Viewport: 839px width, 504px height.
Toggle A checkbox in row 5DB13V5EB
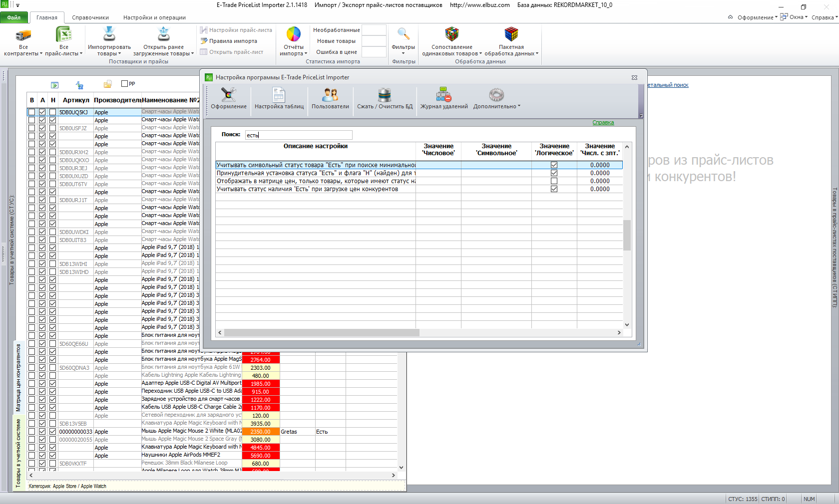(x=42, y=424)
